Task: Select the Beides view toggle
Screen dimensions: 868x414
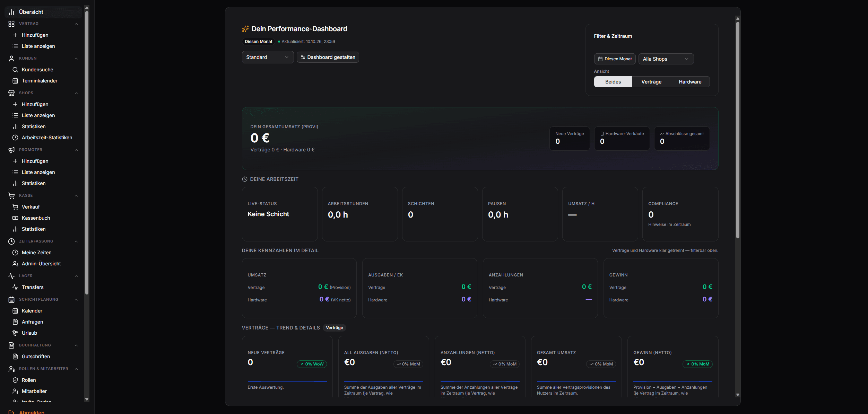Action: [x=613, y=82]
